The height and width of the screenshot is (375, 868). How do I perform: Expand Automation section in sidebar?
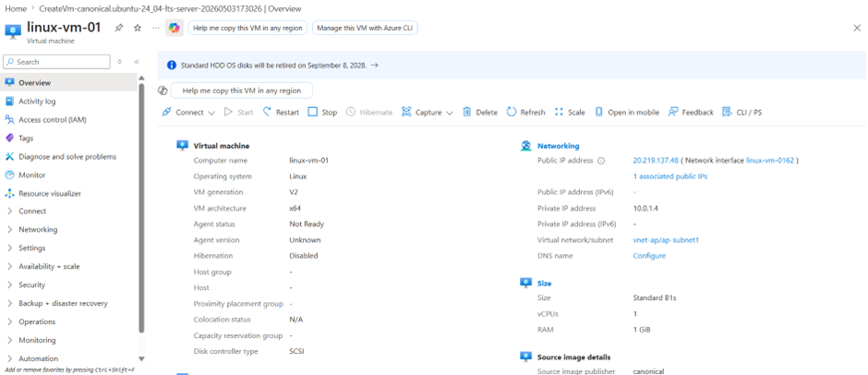tap(9, 358)
